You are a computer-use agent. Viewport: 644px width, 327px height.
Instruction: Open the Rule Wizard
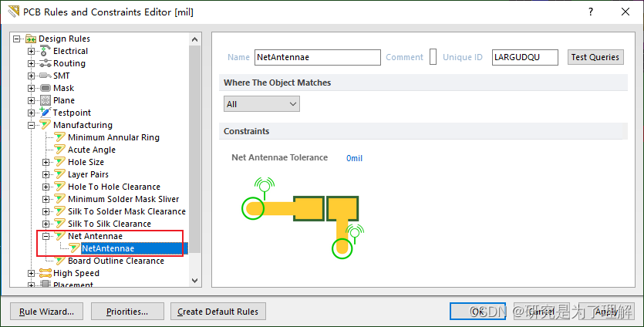pos(46,312)
